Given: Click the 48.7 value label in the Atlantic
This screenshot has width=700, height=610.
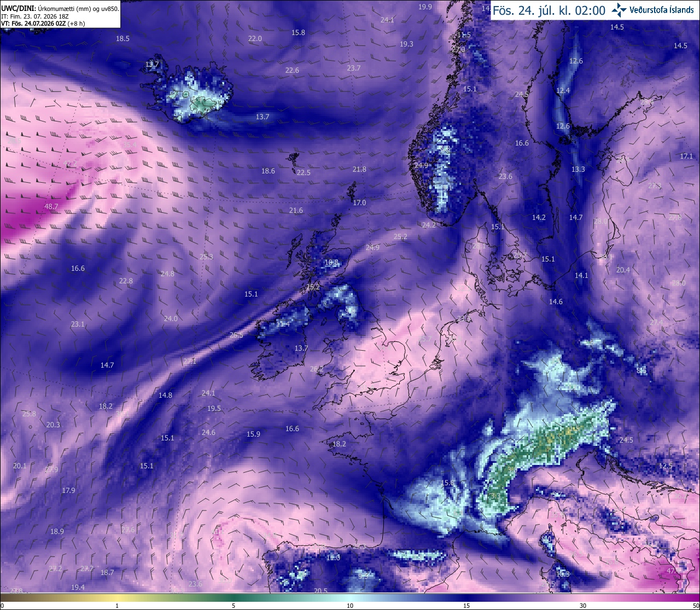Looking at the screenshot, I should pos(51,206).
